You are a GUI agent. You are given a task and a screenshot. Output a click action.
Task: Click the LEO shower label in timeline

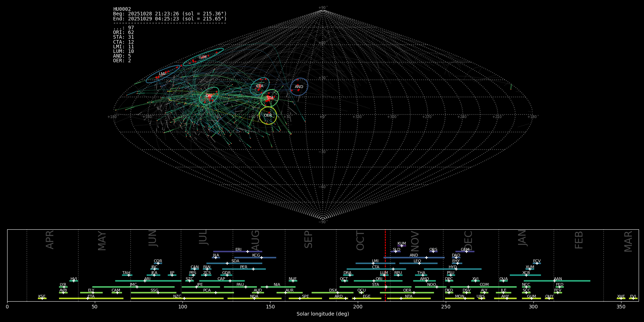click(x=418, y=261)
